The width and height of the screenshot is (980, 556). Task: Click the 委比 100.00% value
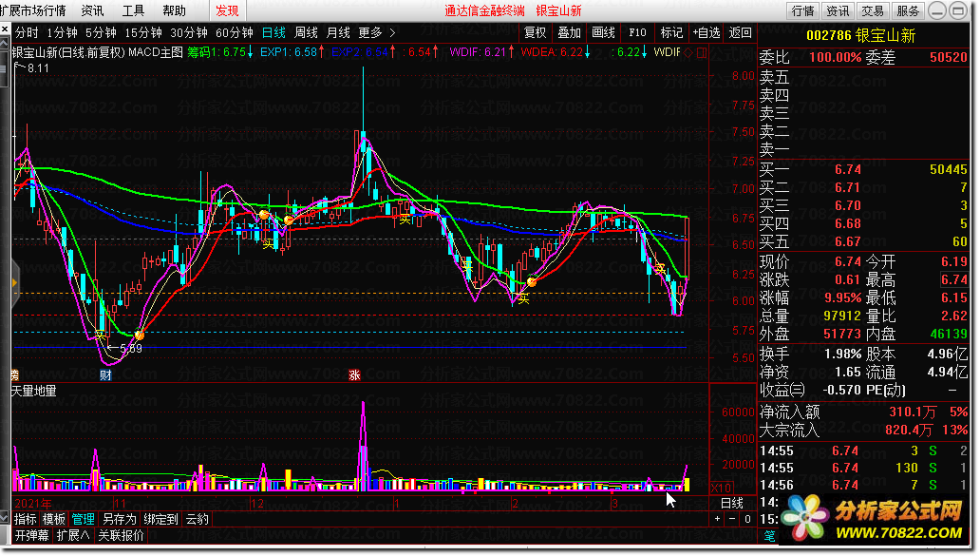pyautogui.click(x=835, y=58)
